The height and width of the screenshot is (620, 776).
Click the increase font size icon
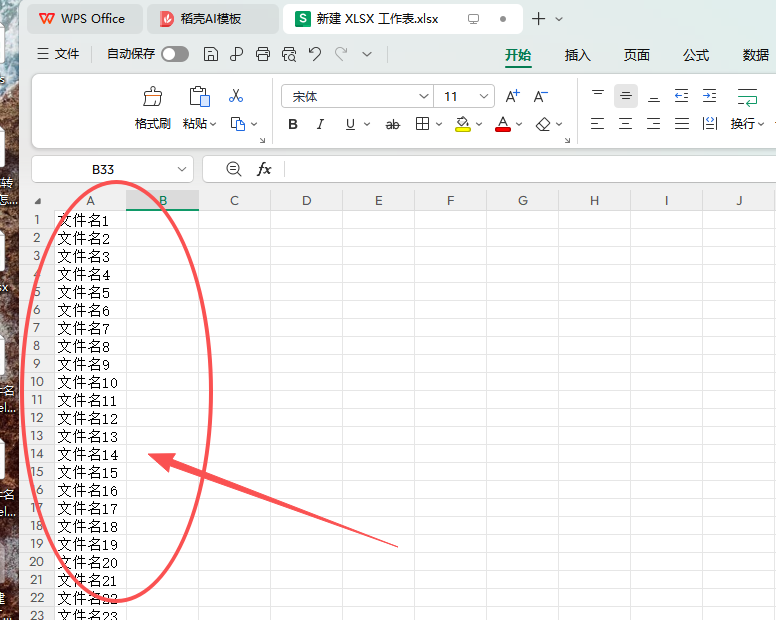click(x=512, y=96)
